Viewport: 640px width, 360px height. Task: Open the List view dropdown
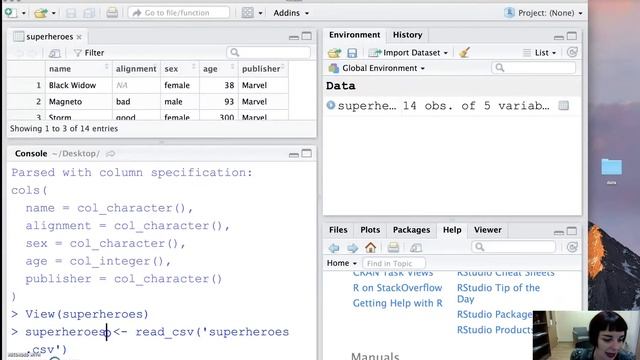[x=540, y=53]
